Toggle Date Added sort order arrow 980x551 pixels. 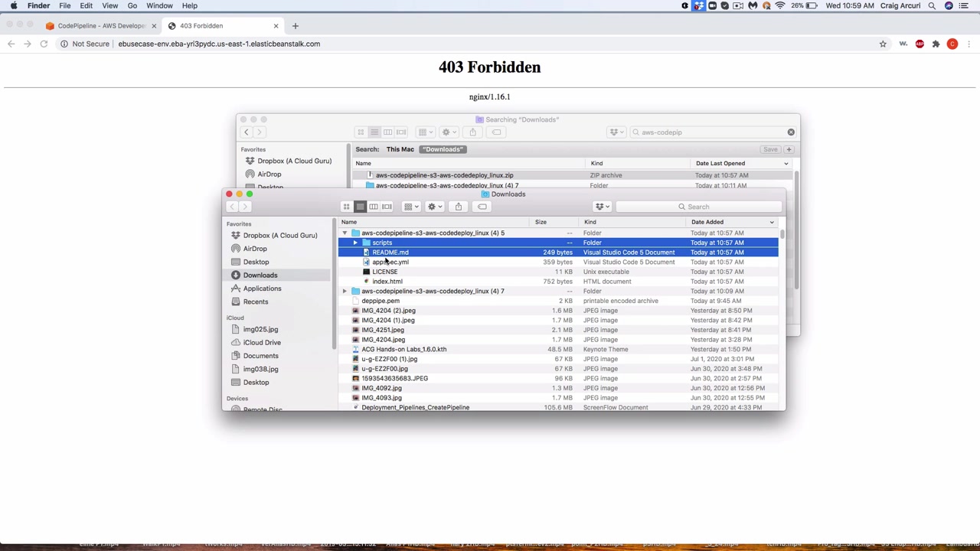[772, 222]
